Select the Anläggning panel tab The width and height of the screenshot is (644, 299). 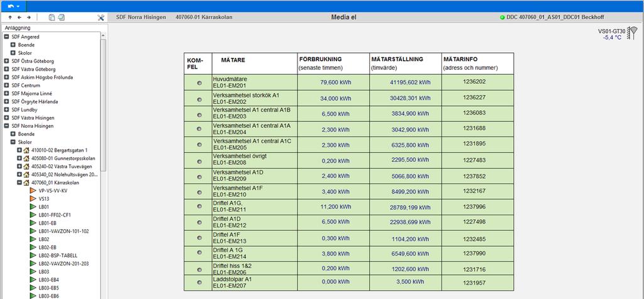point(18,28)
